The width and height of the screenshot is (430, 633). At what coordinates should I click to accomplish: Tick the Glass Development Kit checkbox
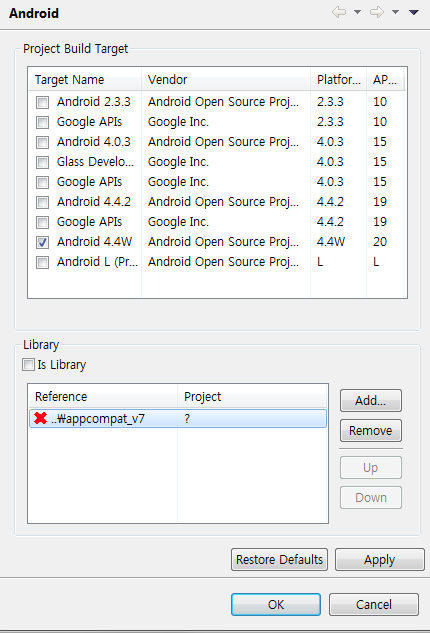pyautogui.click(x=42, y=162)
